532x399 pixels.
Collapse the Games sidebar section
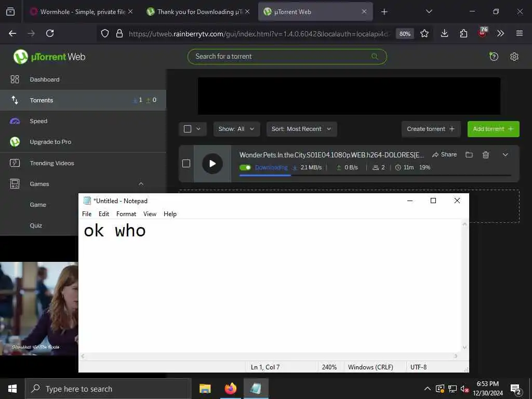coord(141,184)
